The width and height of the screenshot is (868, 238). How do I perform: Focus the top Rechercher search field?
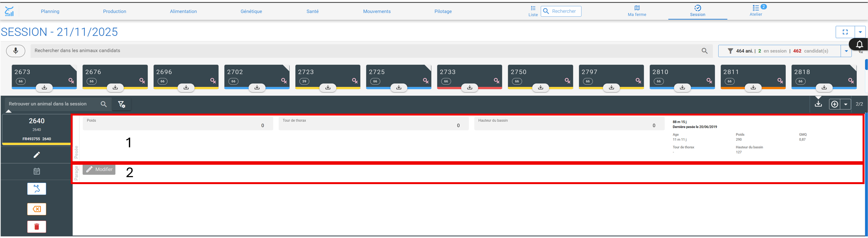[x=561, y=11]
